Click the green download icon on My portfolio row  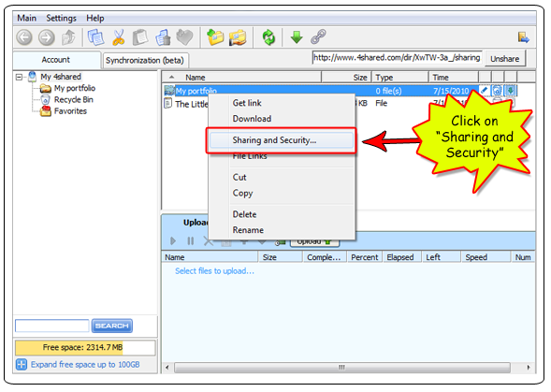[511, 91]
